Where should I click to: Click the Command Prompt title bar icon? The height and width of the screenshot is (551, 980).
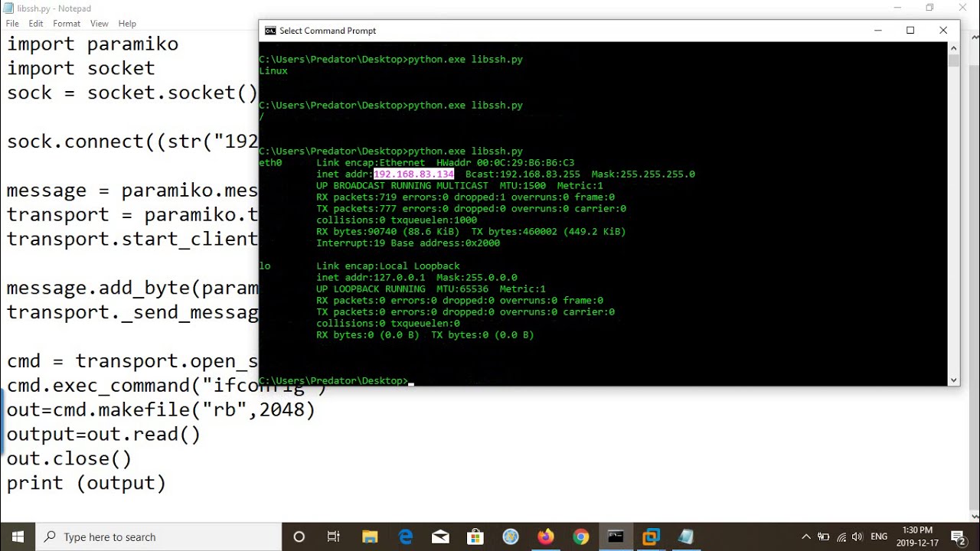(x=270, y=31)
